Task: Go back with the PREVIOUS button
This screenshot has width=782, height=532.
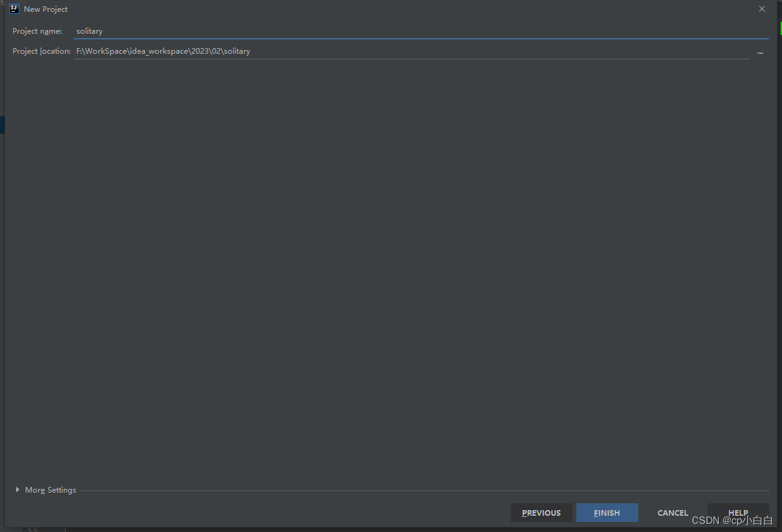Action: (541, 513)
